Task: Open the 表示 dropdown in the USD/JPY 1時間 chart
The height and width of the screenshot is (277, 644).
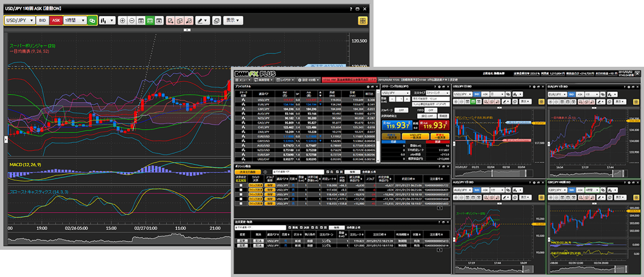Action: pos(233,20)
